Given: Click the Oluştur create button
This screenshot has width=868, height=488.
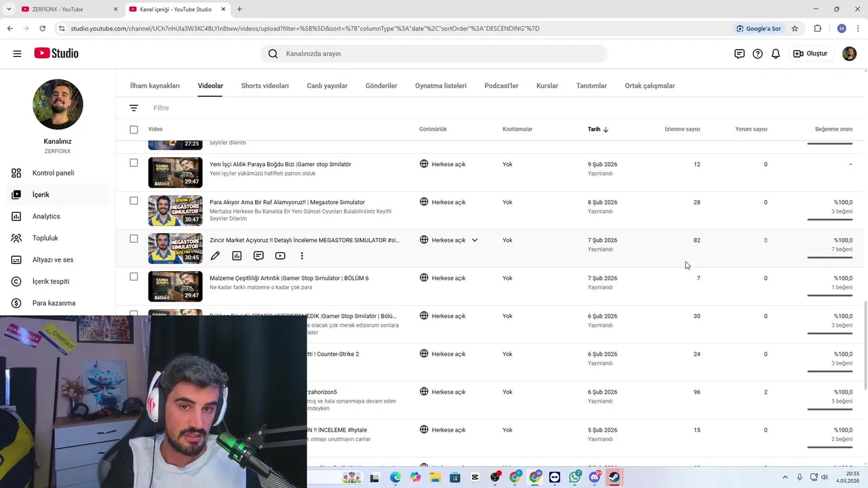Looking at the screenshot, I should [810, 54].
